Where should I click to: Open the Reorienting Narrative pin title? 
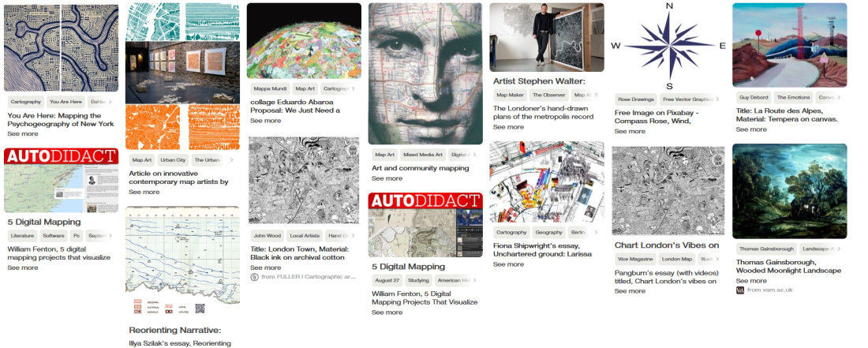pyautogui.click(x=175, y=331)
